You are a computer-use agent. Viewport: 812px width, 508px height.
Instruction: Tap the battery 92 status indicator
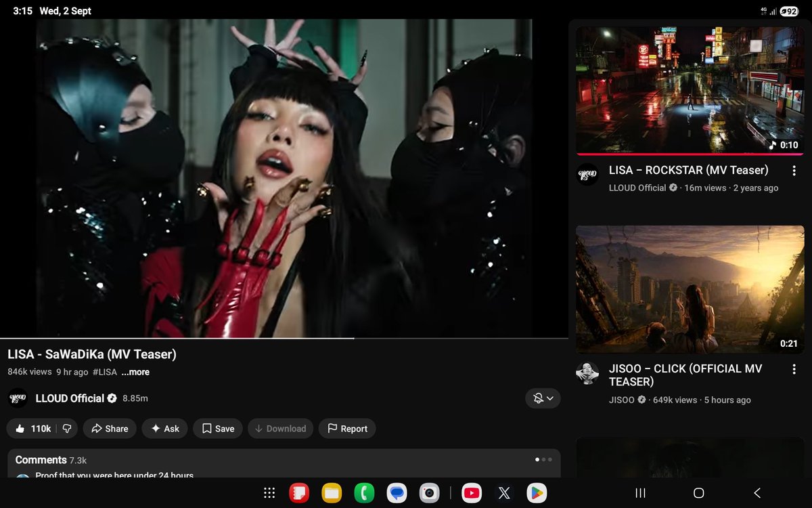[x=789, y=11]
